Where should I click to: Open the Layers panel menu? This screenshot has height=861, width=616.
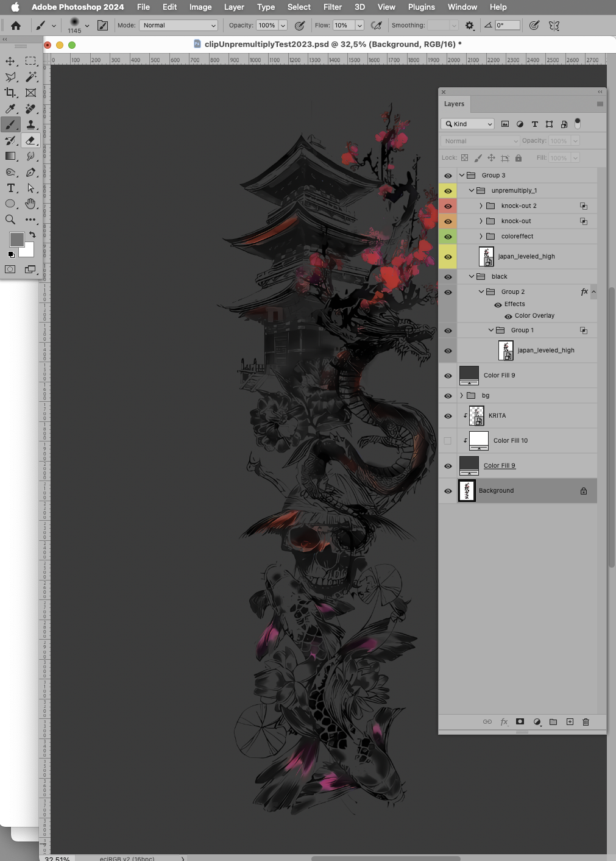[x=600, y=104]
